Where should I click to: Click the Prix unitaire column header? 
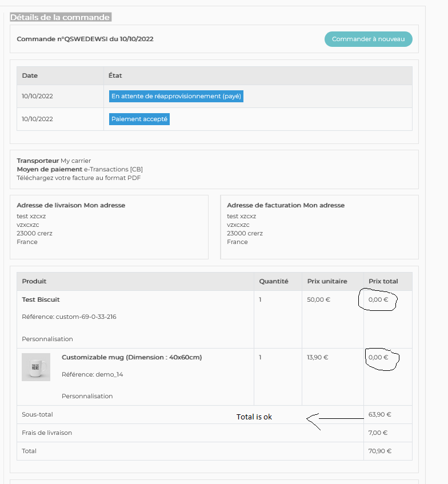[x=327, y=281]
